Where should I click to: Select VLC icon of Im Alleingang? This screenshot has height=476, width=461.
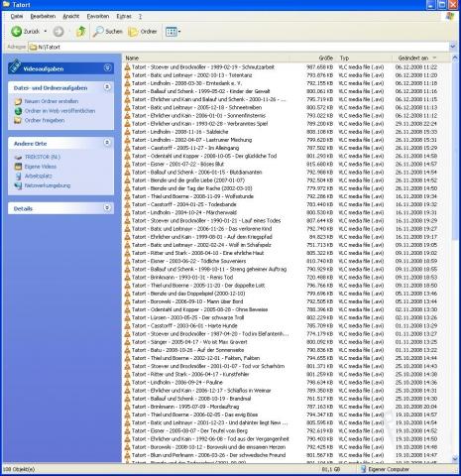point(127,148)
